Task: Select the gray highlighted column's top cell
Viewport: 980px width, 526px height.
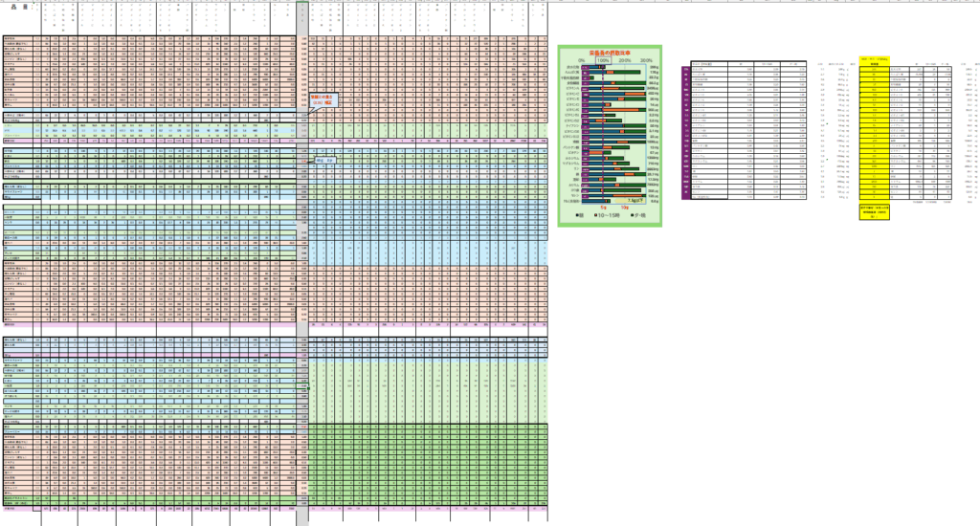Action: [x=302, y=7]
